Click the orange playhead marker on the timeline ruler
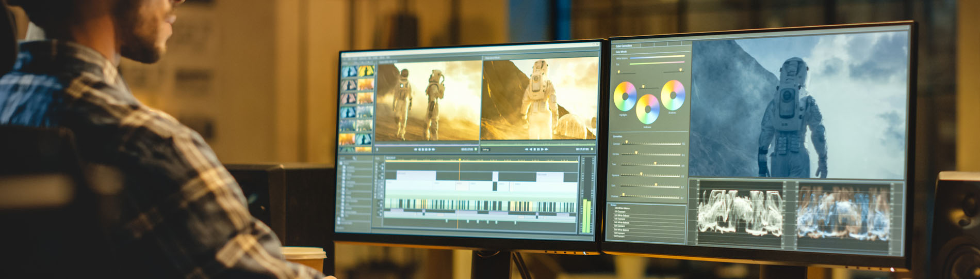Image resolution: width=980 pixels, height=279 pixels. click(x=459, y=160)
